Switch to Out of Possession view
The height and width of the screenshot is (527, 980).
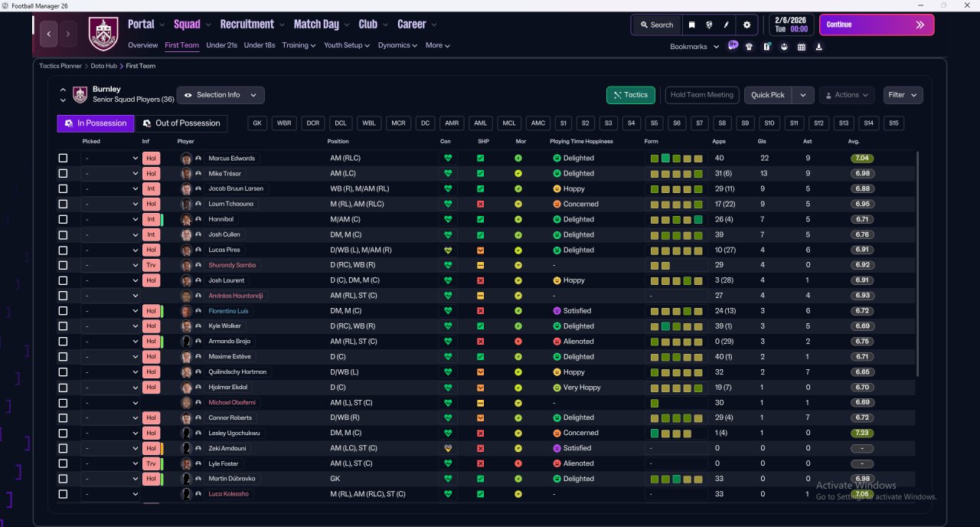coord(181,123)
